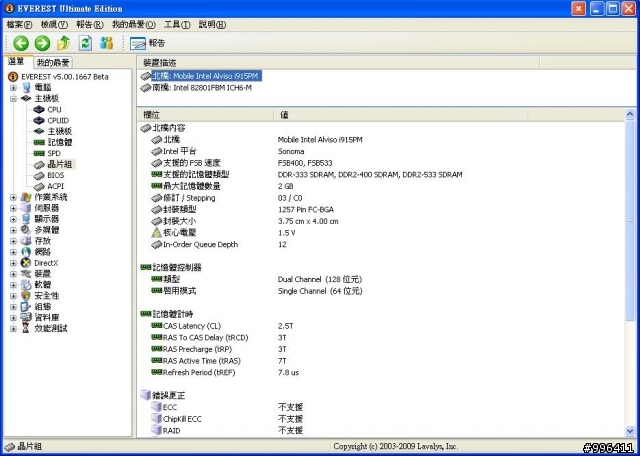Open the 報告(R) menu

pyautogui.click(x=90, y=24)
